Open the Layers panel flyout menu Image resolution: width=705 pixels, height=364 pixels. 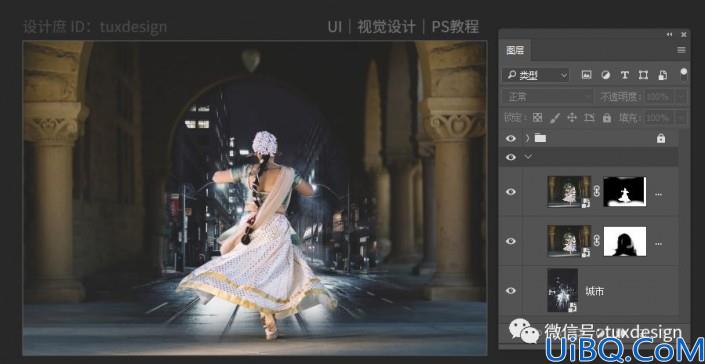(682, 50)
